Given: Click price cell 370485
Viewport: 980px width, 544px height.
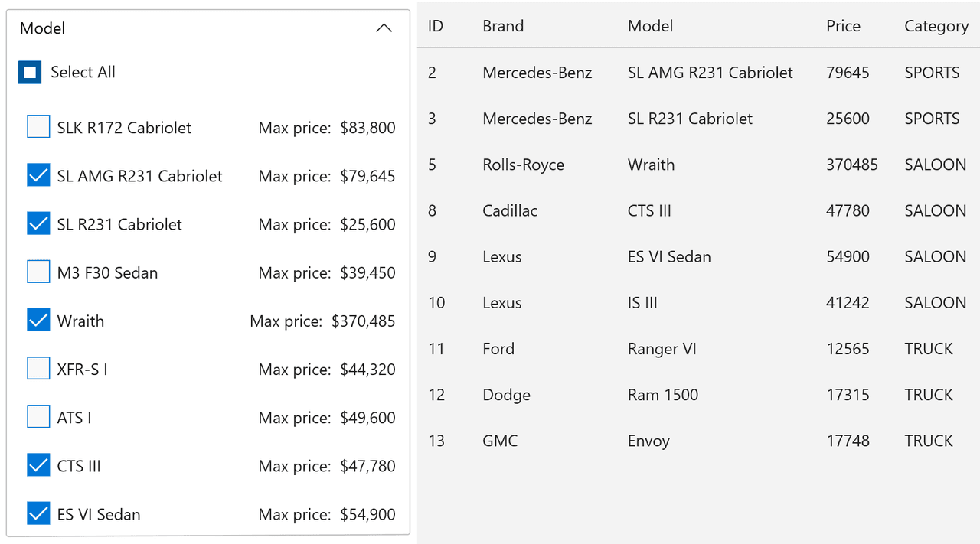Looking at the screenshot, I should [x=852, y=165].
